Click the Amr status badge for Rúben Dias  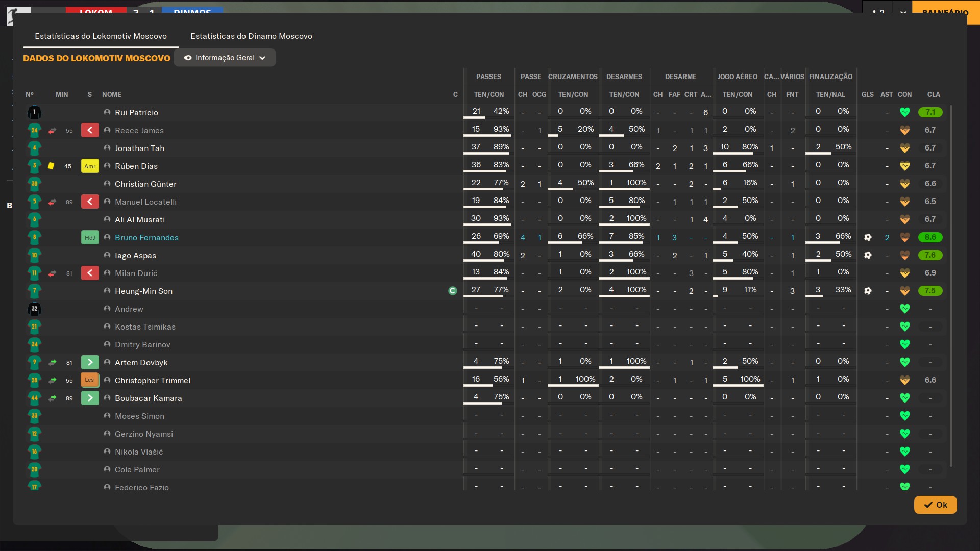coord(90,166)
